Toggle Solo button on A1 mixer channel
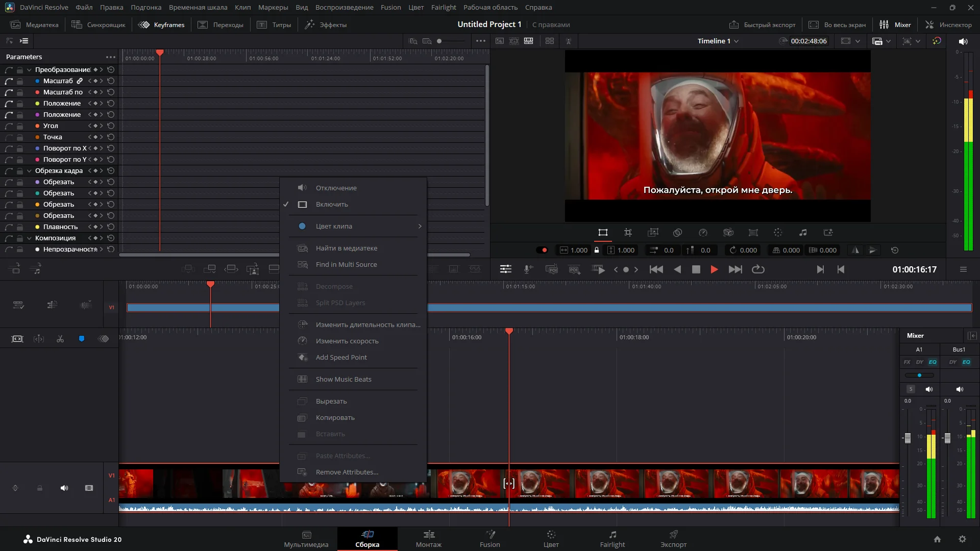 click(x=911, y=389)
